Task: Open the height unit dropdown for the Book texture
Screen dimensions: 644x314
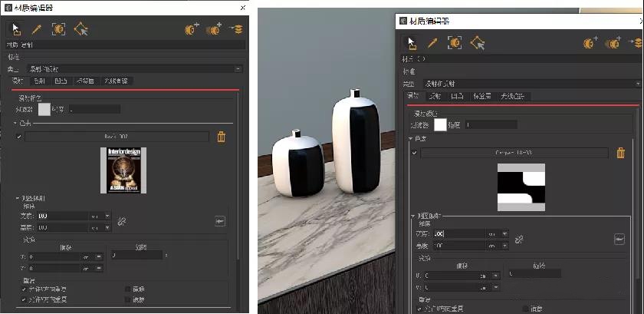Action: (107, 227)
